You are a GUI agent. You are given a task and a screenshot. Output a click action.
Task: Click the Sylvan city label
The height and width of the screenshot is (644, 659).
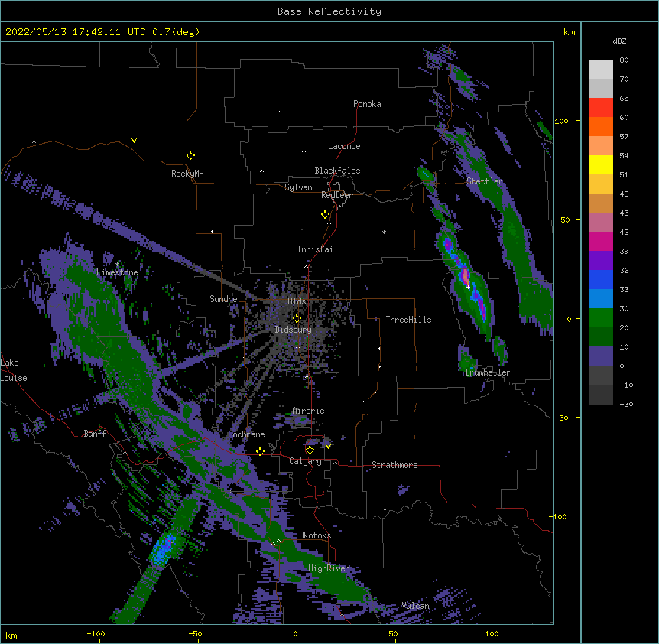(x=298, y=187)
